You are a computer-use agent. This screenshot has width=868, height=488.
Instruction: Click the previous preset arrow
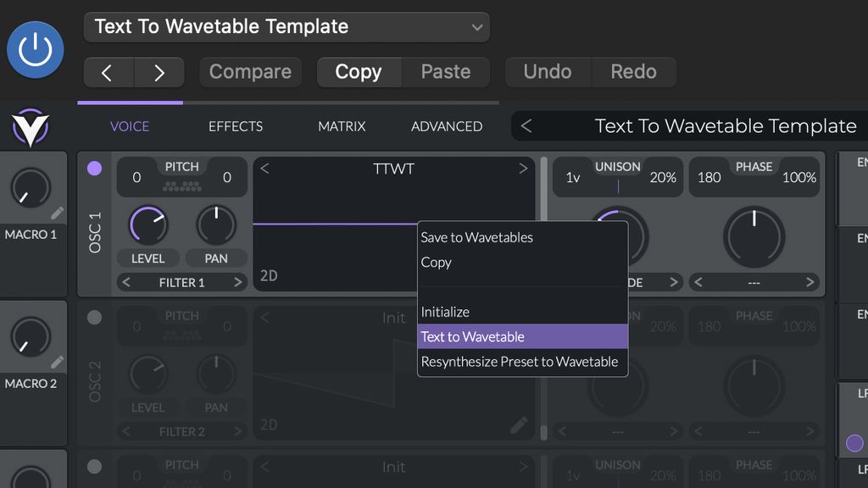[x=108, y=72]
